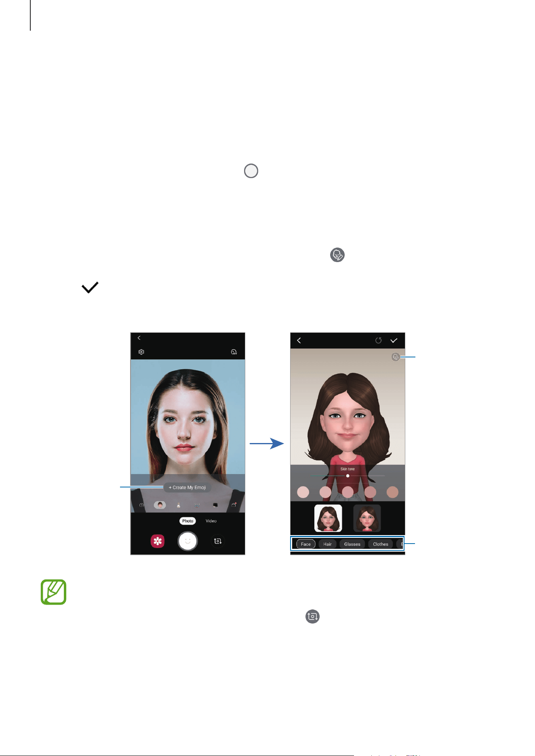The width and height of the screenshot is (535, 756).
Task: Go back in the camera screen
Action: point(139,338)
